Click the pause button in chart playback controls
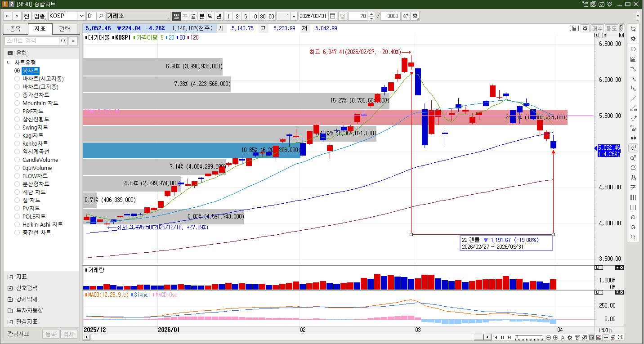Screen dimensions: 644x344 pos(502,337)
